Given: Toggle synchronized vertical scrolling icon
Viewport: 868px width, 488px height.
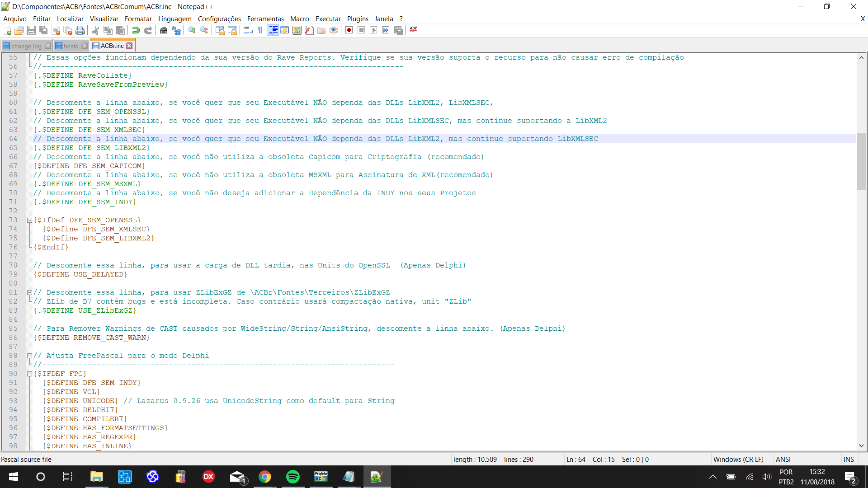Looking at the screenshot, I should 220,30.
